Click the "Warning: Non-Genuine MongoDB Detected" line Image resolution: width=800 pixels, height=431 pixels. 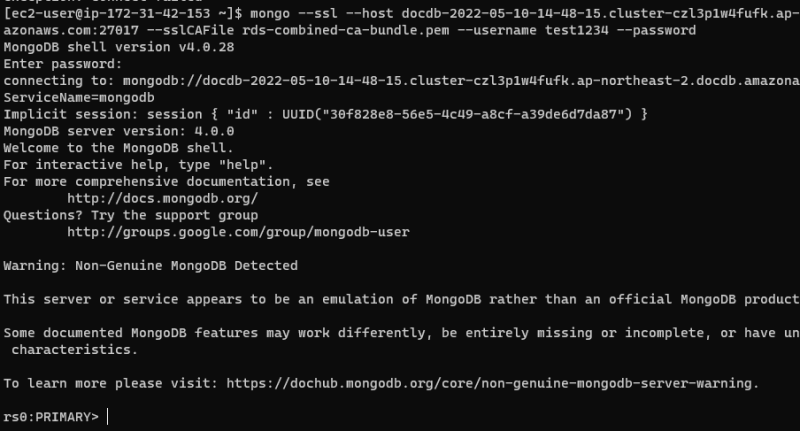(x=151, y=266)
